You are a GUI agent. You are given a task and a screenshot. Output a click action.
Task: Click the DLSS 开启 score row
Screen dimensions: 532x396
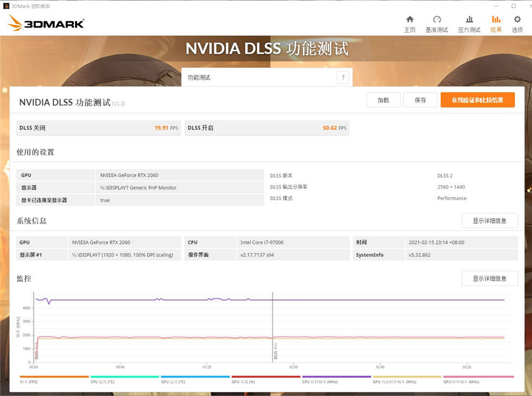pos(267,128)
